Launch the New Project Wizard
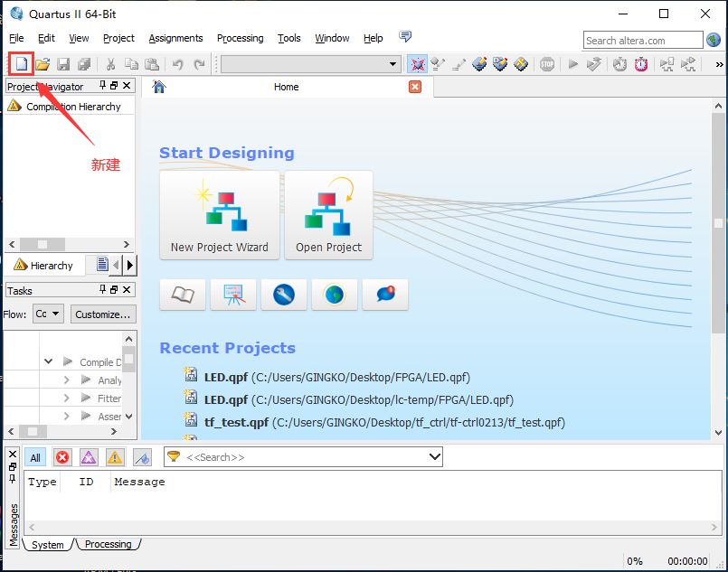The height and width of the screenshot is (572, 728). (x=220, y=215)
